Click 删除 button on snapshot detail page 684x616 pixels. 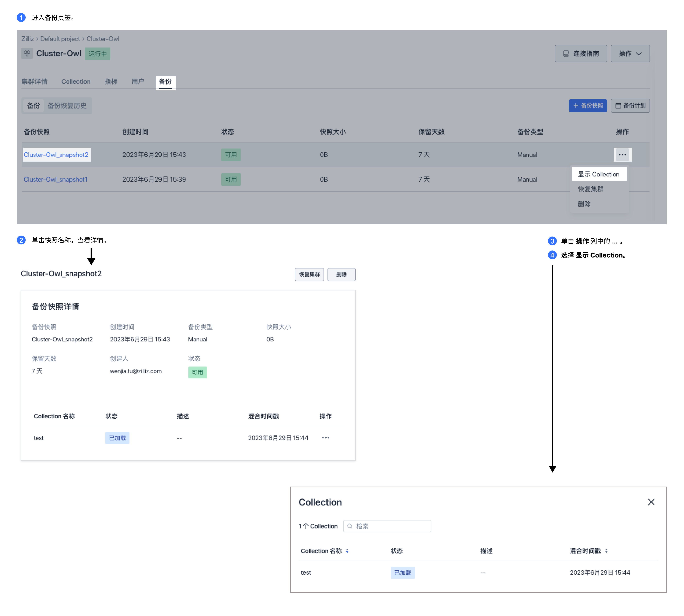click(x=341, y=275)
